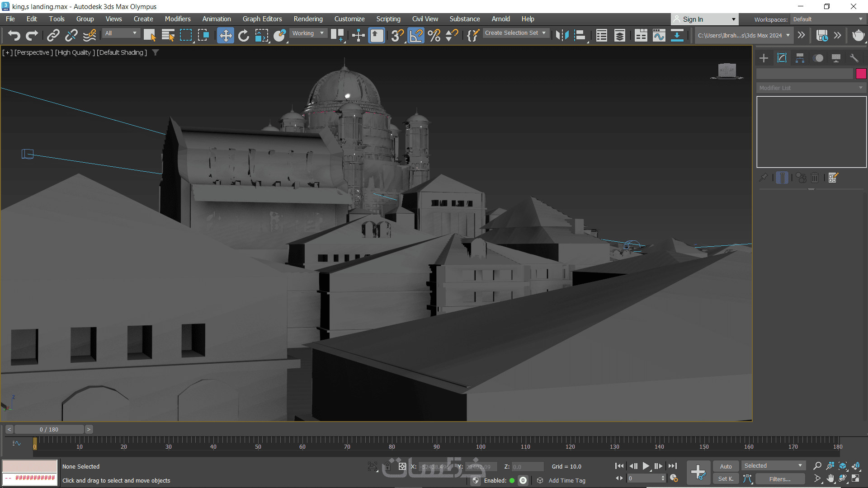This screenshot has height=488, width=868.
Task: Click the Select and Link icon
Action: pos(53,35)
